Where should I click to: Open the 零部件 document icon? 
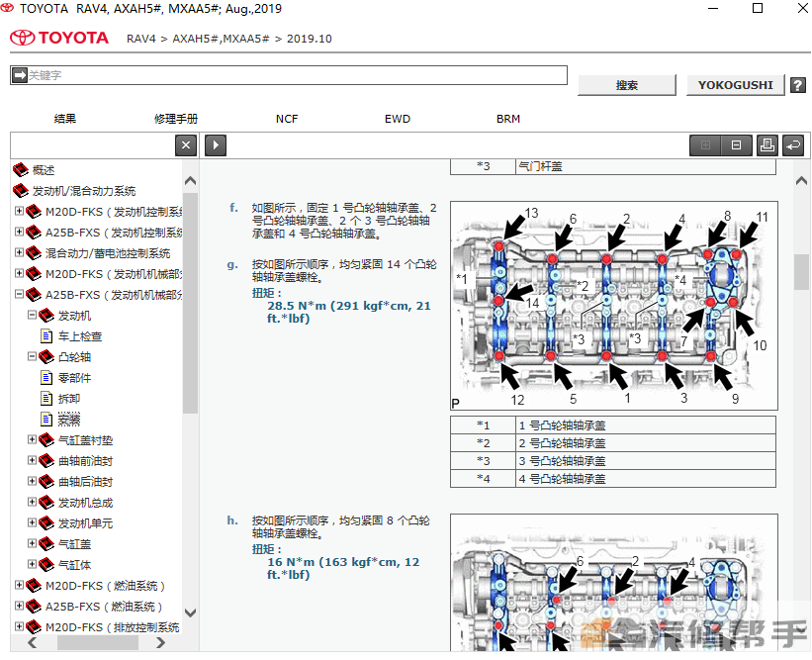click(x=46, y=378)
